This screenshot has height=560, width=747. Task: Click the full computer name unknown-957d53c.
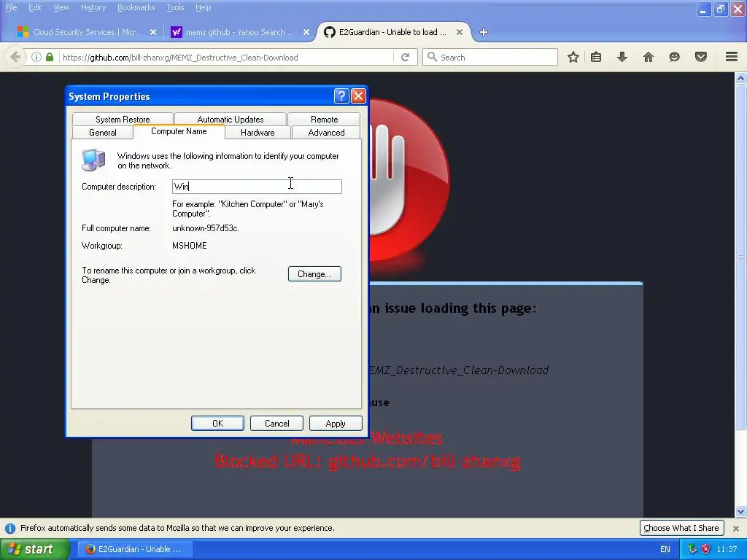(x=205, y=228)
